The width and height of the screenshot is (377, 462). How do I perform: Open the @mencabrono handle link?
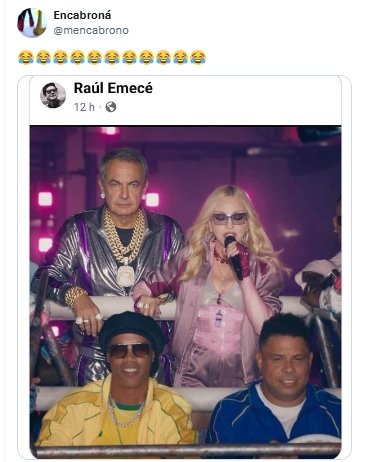(x=91, y=30)
